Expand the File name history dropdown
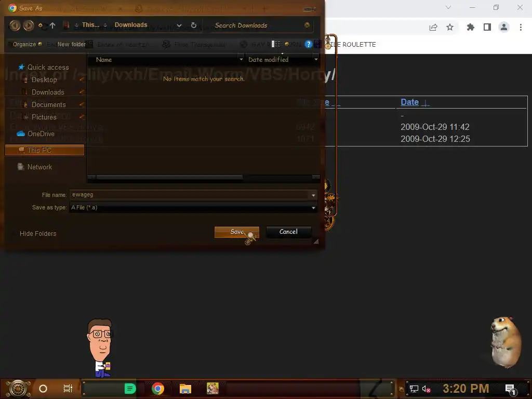532x399 pixels. coord(313,195)
